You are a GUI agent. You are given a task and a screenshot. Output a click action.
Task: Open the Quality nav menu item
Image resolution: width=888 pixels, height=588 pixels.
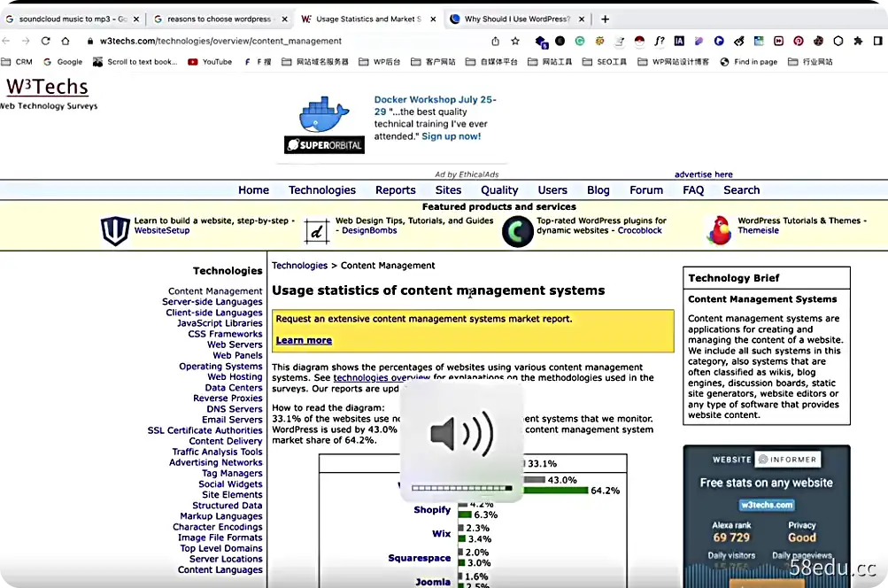pyautogui.click(x=499, y=190)
